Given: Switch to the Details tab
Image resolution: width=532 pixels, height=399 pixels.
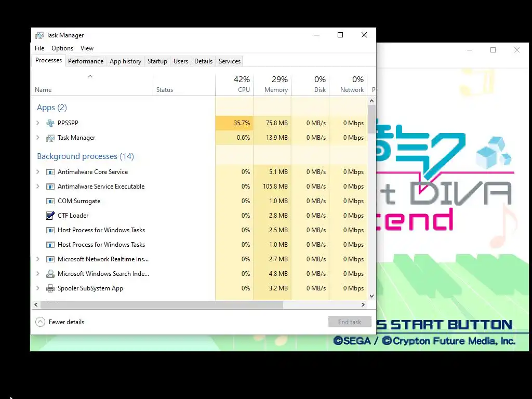Looking at the screenshot, I should click(x=203, y=61).
